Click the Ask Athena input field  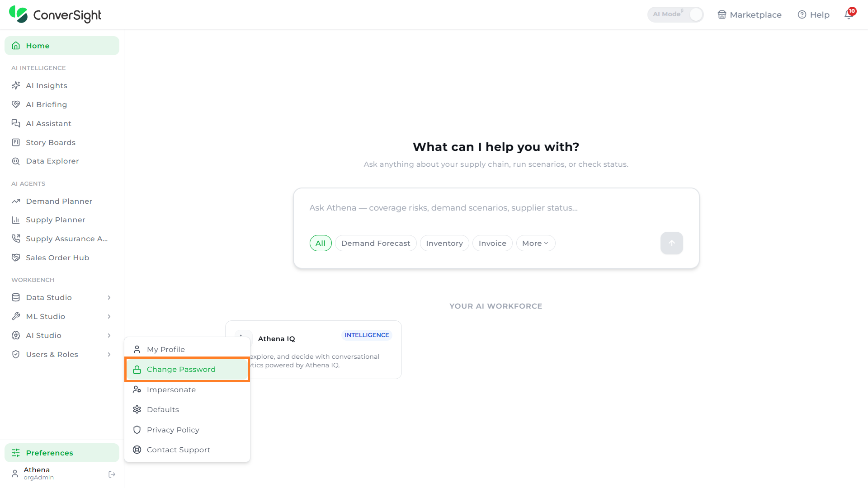coord(496,208)
